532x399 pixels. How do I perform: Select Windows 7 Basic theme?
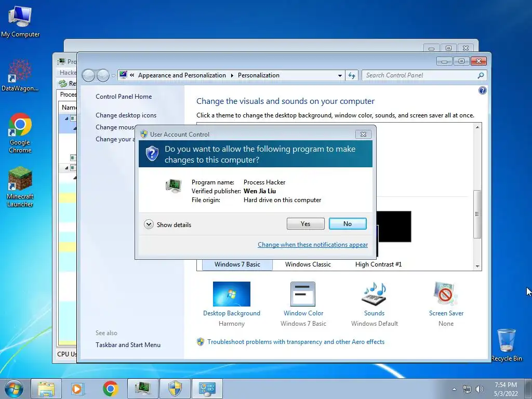click(237, 264)
